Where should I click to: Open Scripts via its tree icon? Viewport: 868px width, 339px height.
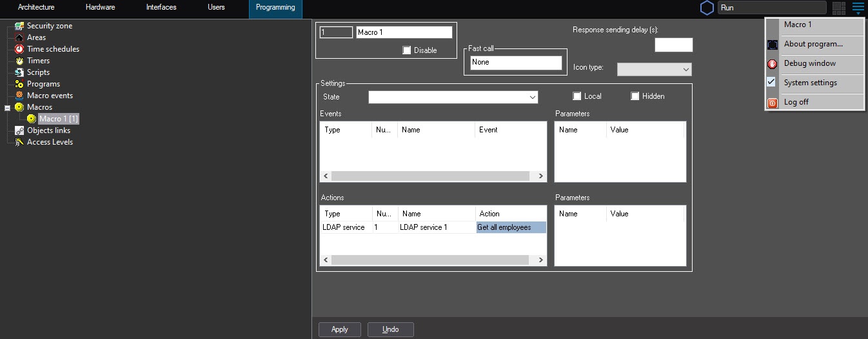[x=19, y=72]
